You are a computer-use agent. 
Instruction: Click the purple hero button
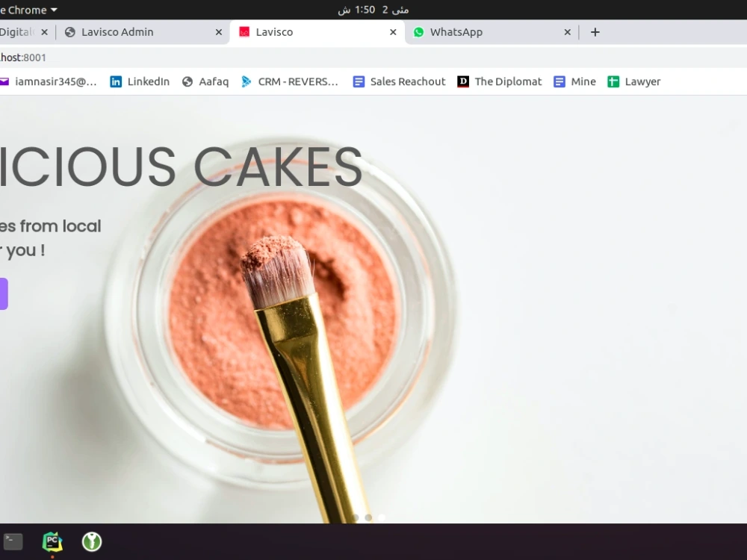[x=3, y=293]
